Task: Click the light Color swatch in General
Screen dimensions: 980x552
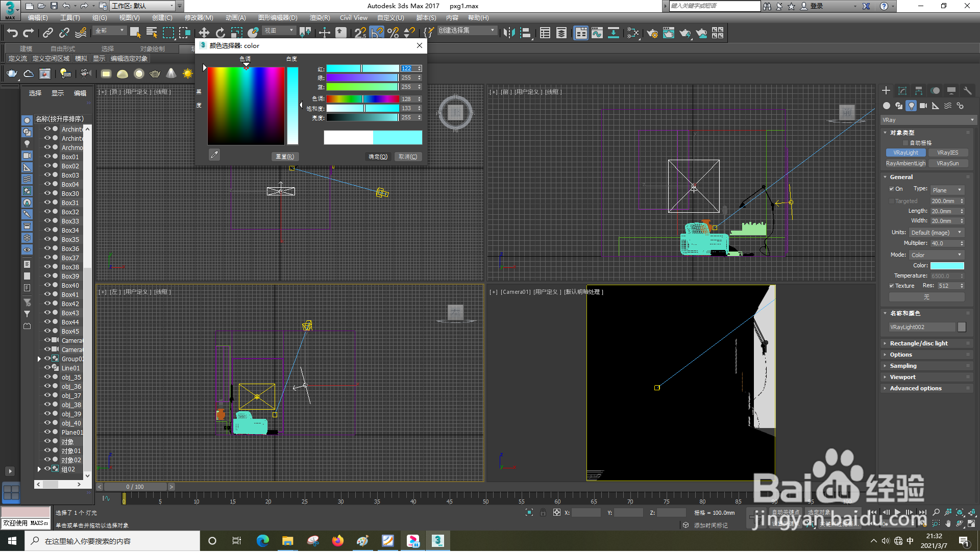Action: (947, 266)
